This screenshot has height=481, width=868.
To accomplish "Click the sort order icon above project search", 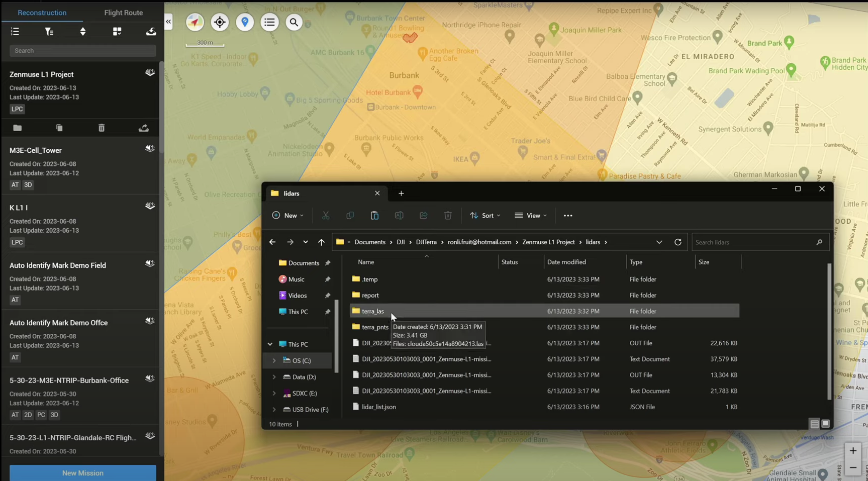I will [x=83, y=32].
